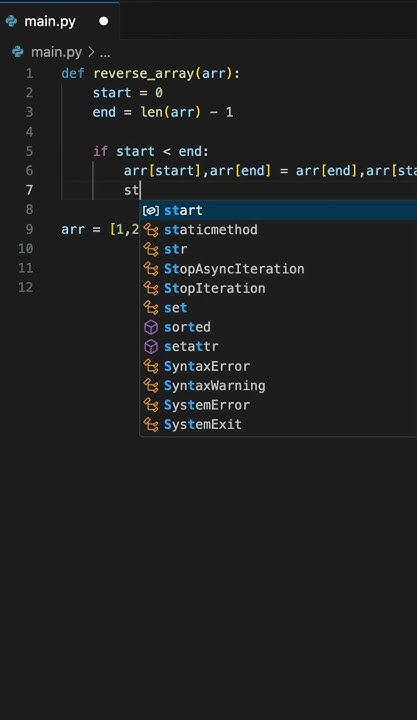Click the class icon beside 'SyntaxWarning'
This screenshot has height=720, width=417.
coord(151,386)
